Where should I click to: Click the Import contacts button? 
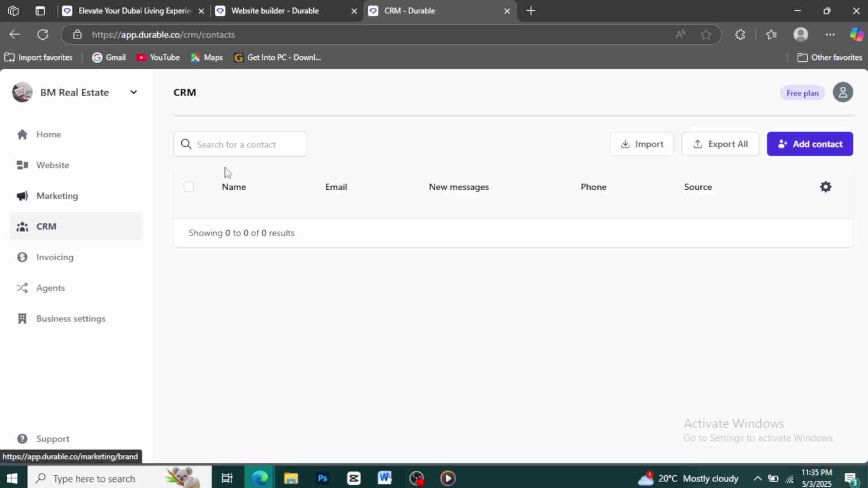click(x=642, y=144)
